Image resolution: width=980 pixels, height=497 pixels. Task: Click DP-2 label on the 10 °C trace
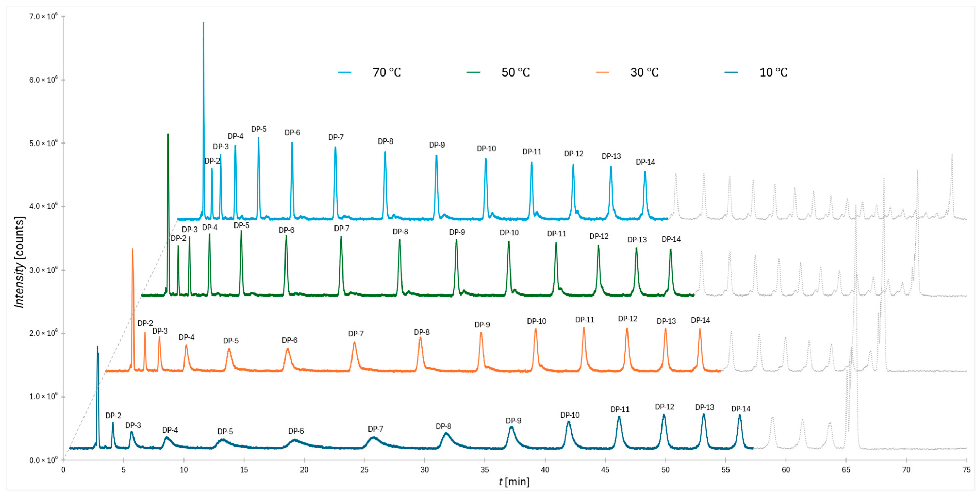113,416
